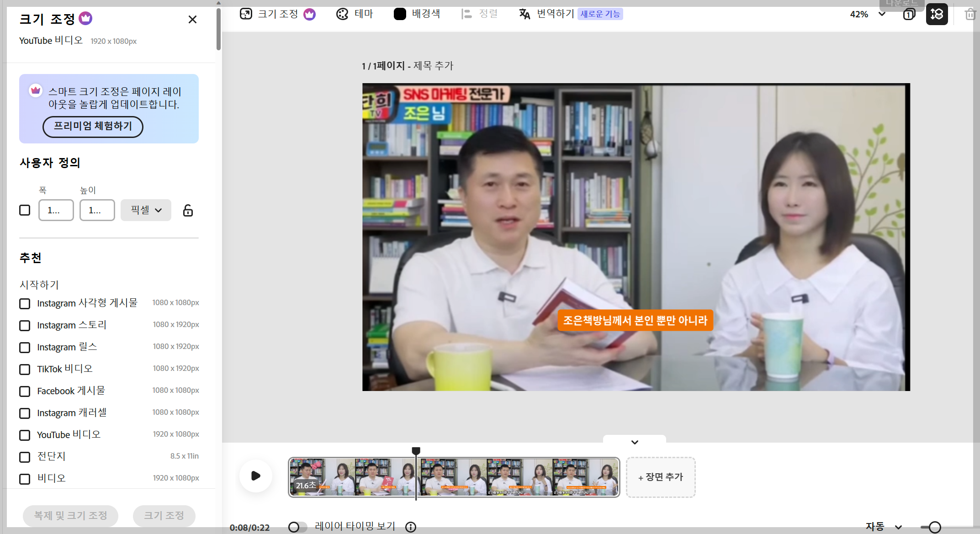This screenshot has width=980, height=534.
Task: Click the 복제 및 크기 조정 button
Action: point(70,516)
